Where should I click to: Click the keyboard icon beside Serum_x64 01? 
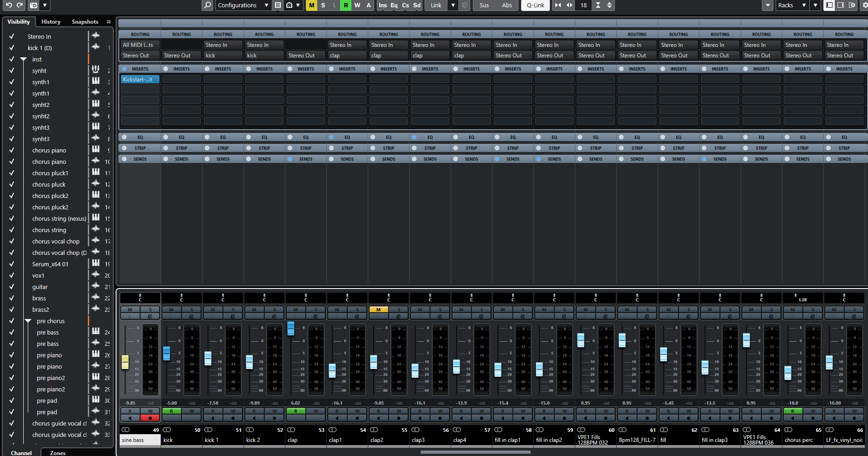tap(96, 263)
